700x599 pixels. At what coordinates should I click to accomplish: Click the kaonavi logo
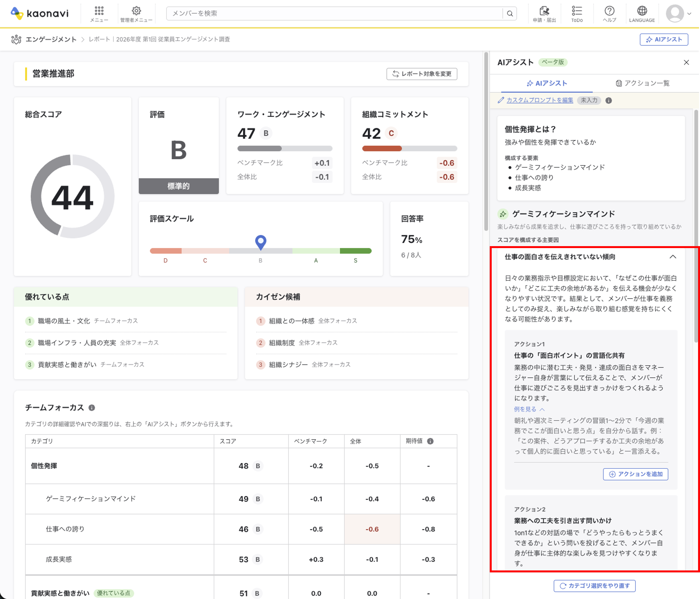tap(39, 13)
